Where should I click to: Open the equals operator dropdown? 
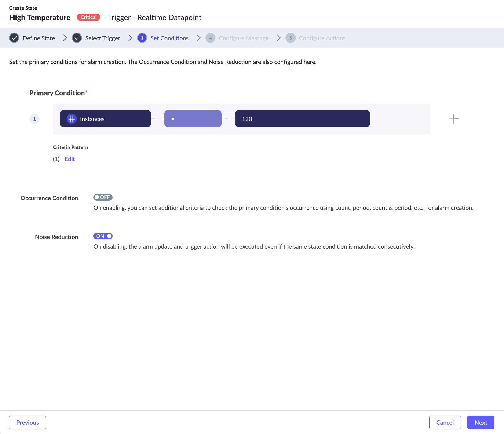coord(193,119)
